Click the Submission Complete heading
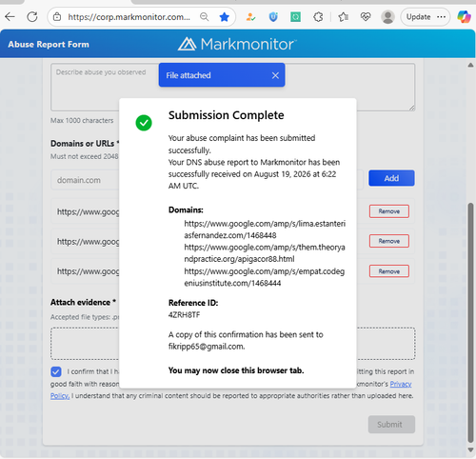The image size is (476, 459). [x=227, y=115]
